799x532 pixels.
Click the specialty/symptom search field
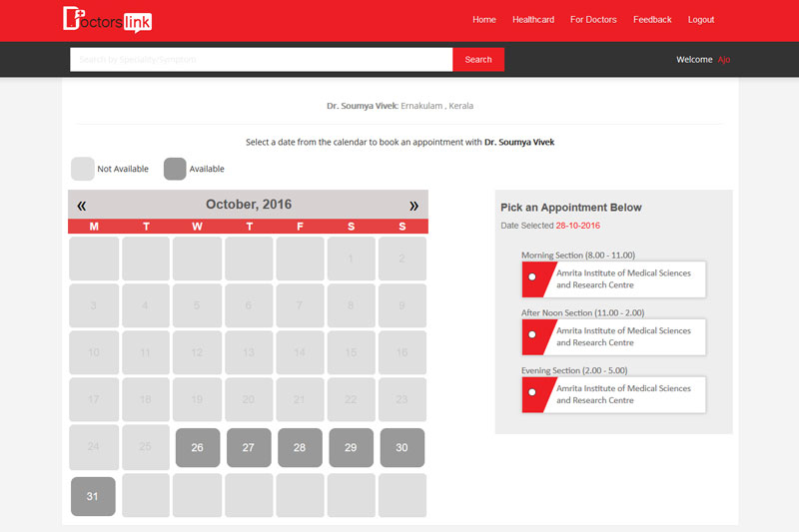point(261,60)
